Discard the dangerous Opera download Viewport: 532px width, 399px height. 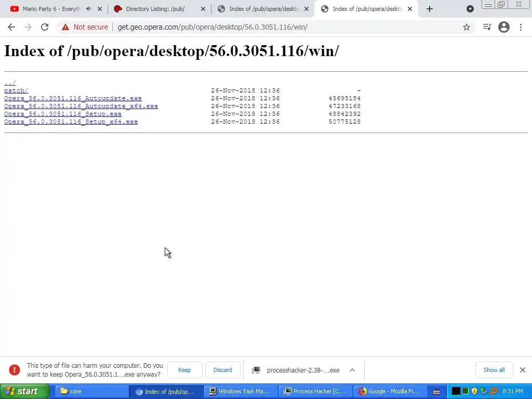(x=222, y=370)
